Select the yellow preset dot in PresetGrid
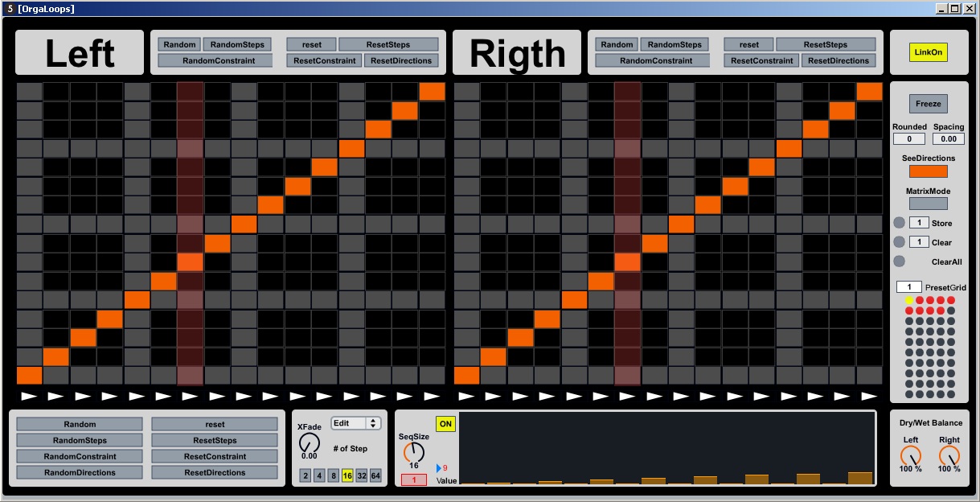The image size is (980, 502). pyautogui.click(x=909, y=300)
